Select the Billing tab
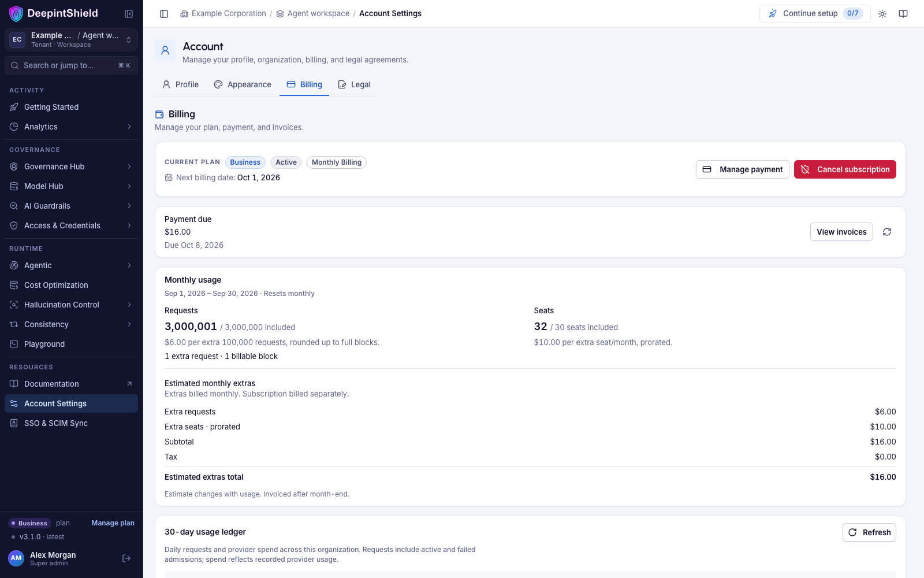This screenshot has height=578, width=924. (x=304, y=84)
